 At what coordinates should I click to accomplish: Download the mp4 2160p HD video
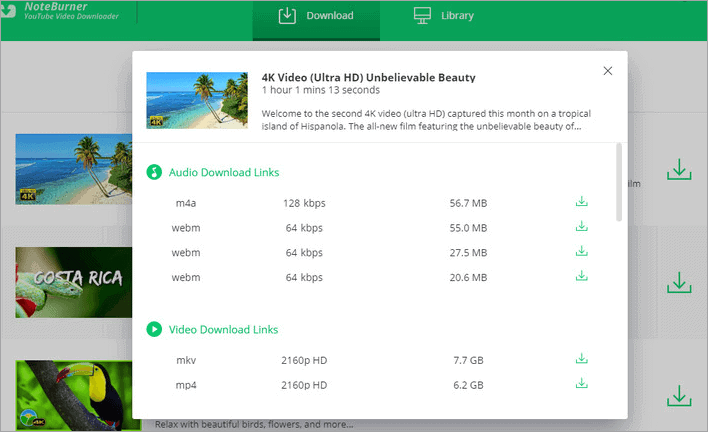(x=582, y=384)
